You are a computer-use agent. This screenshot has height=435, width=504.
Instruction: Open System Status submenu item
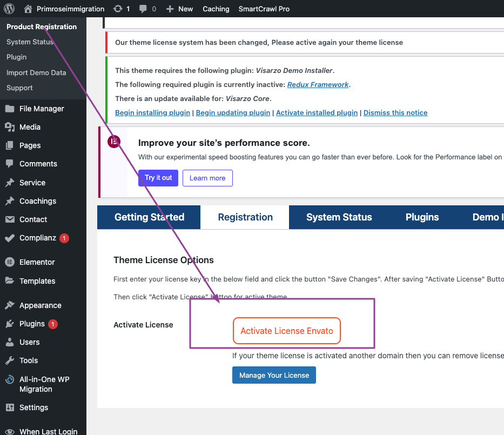point(30,42)
